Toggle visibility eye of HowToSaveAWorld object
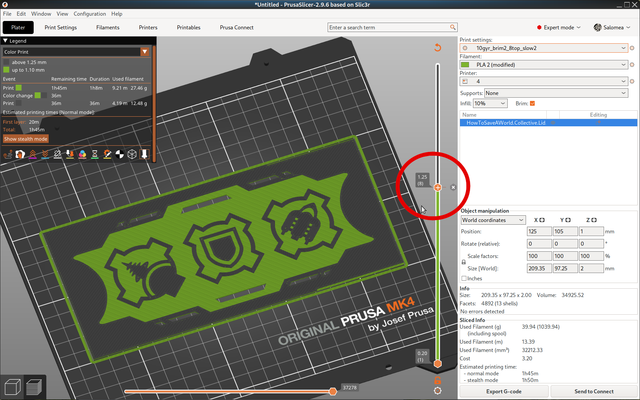The width and height of the screenshot is (640, 400). click(553, 122)
